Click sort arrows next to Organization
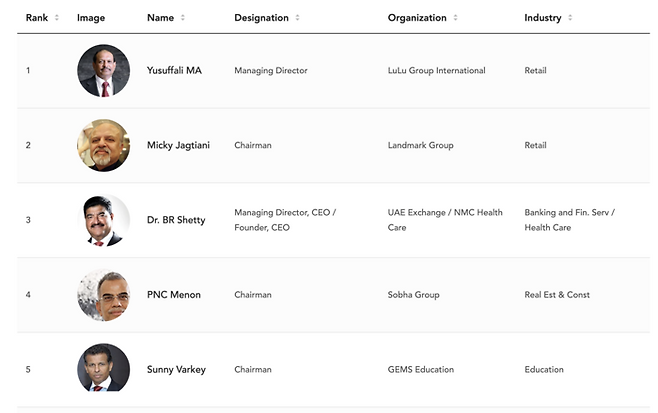 (456, 18)
